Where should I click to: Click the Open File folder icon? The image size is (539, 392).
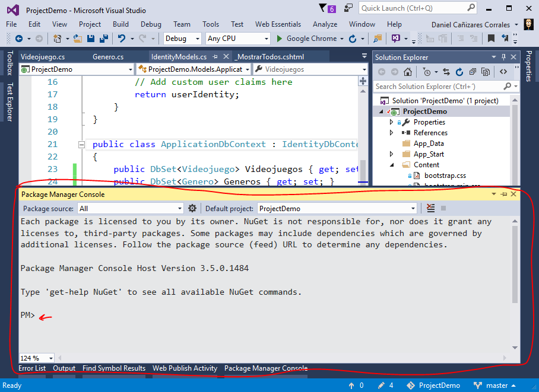[x=78, y=39]
